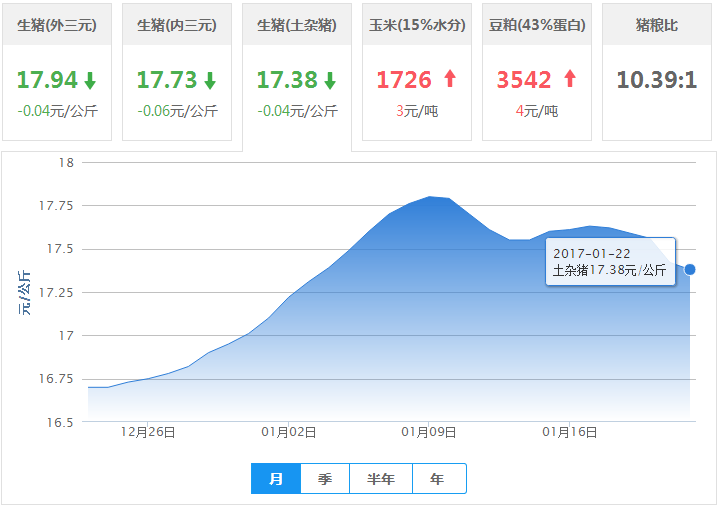Open the 豆粕(43%蛋白) price tab
Screen dimensions: 721x512
tap(537, 72)
